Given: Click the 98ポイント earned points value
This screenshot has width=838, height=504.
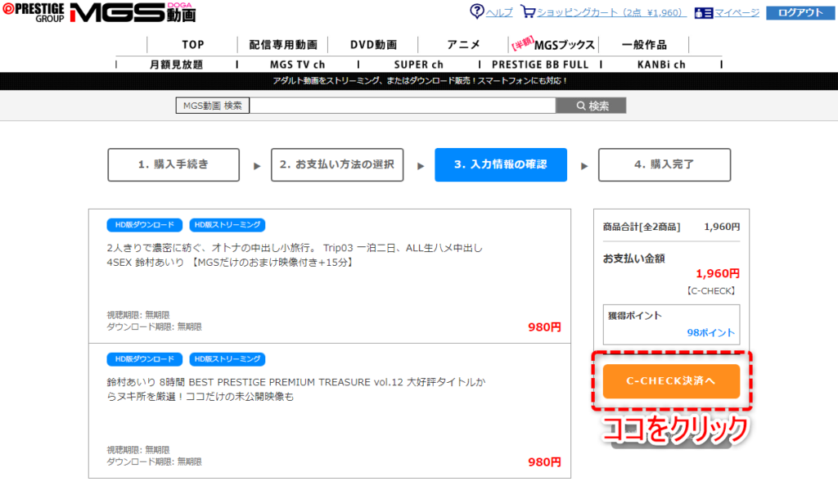Looking at the screenshot, I should [x=711, y=332].
